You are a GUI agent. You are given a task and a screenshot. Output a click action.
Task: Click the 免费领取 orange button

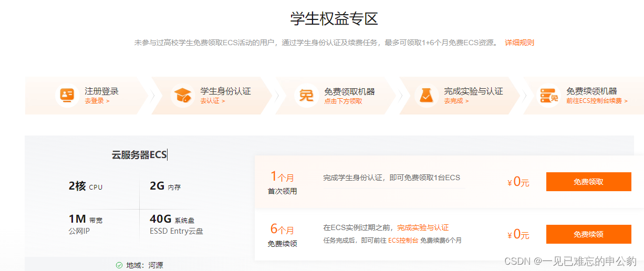tap(589, 182)
